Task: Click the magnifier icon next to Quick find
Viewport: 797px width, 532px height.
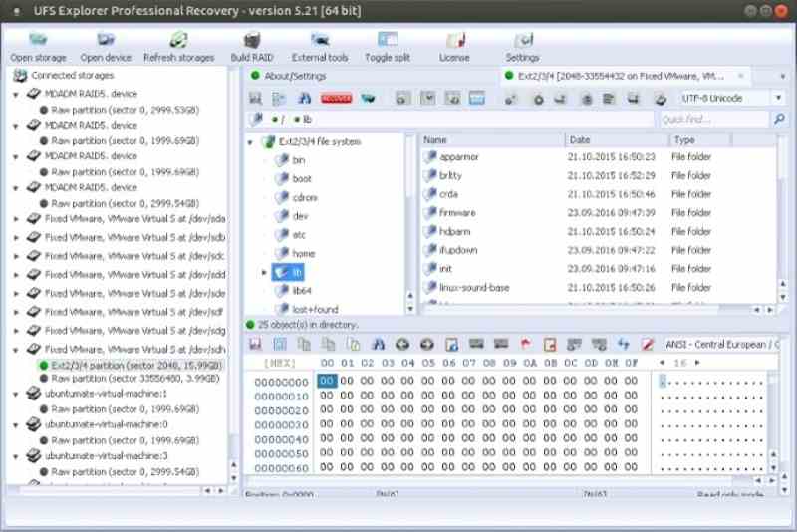Action: click(x=779, y=119)
